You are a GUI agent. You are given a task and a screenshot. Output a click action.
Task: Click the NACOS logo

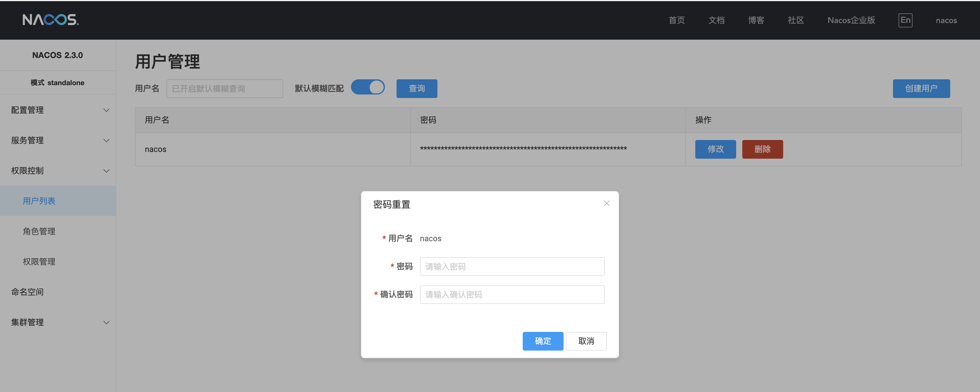point(51,20)
